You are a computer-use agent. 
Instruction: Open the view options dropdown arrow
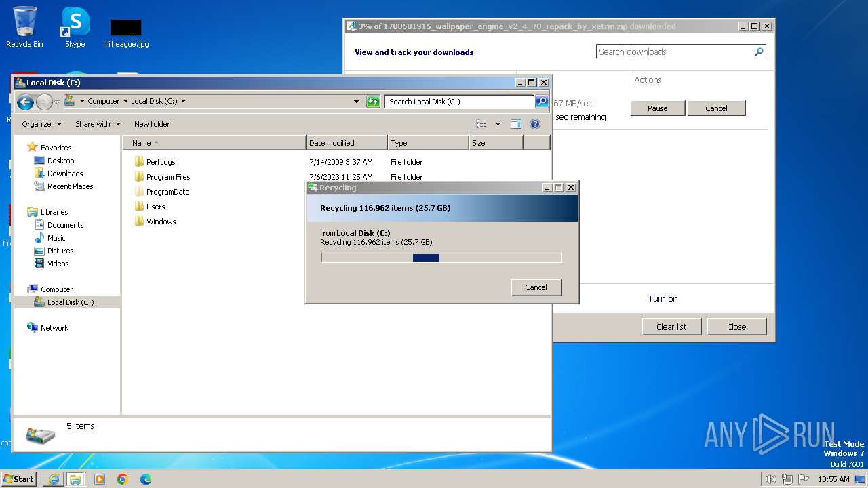click(498, 124)
